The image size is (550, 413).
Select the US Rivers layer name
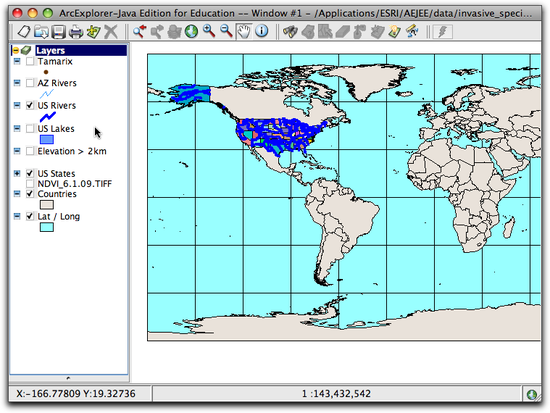56,105
